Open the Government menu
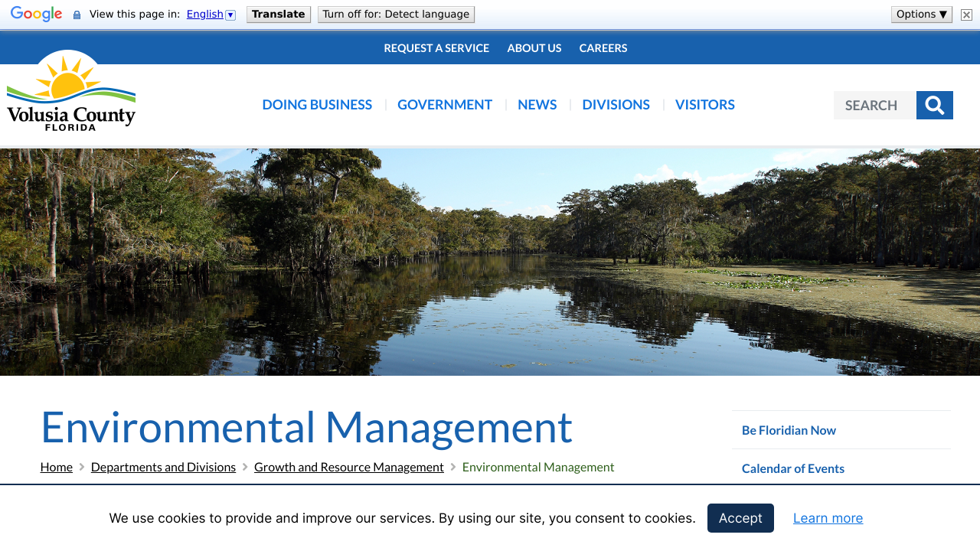 (x=444, y=105)
